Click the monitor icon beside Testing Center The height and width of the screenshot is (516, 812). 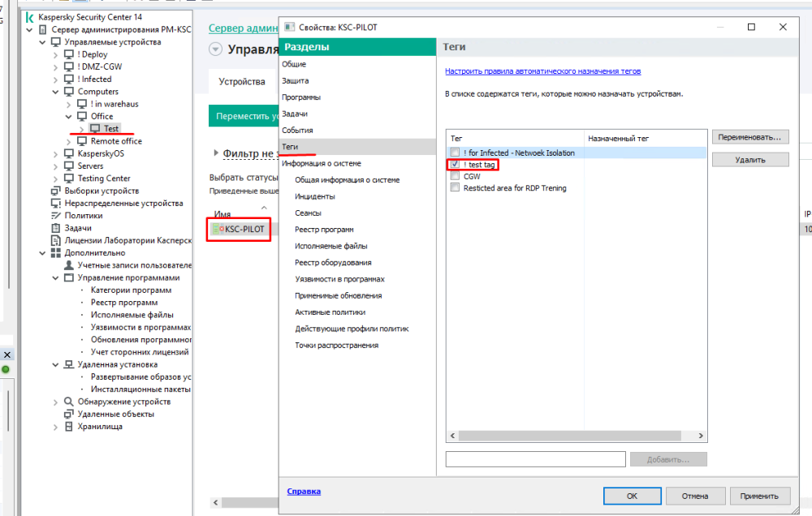coord(69,178)
